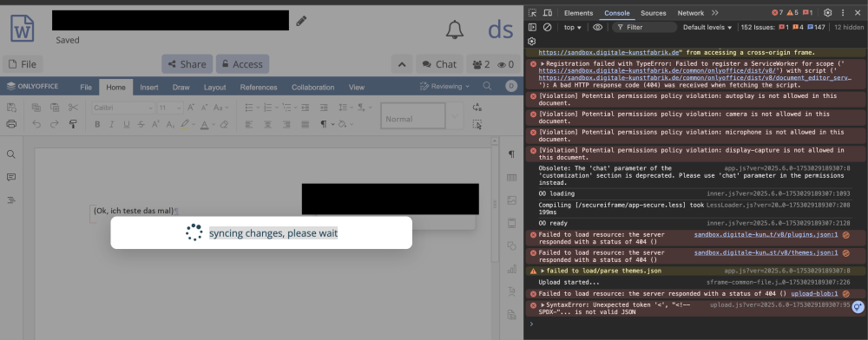Click the print icon in the toolbar
The width and height of the screenshot is (868, 340).
[11, 124]
